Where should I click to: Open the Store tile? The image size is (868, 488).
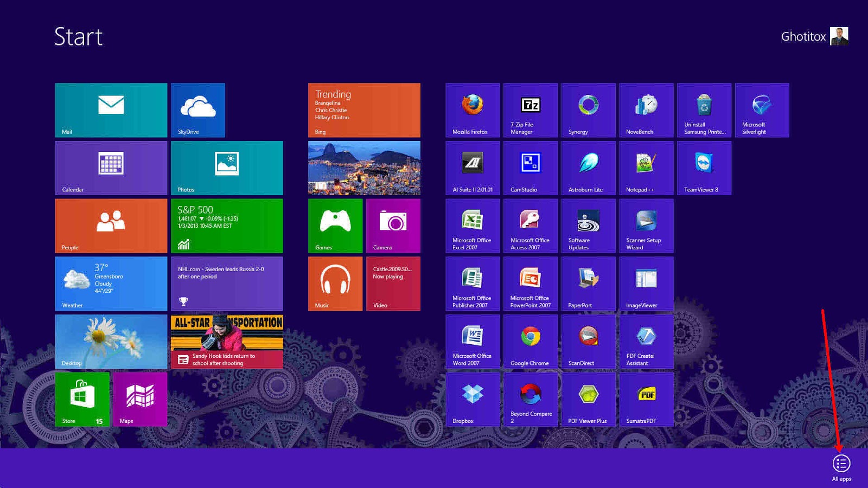pos(82,399)
